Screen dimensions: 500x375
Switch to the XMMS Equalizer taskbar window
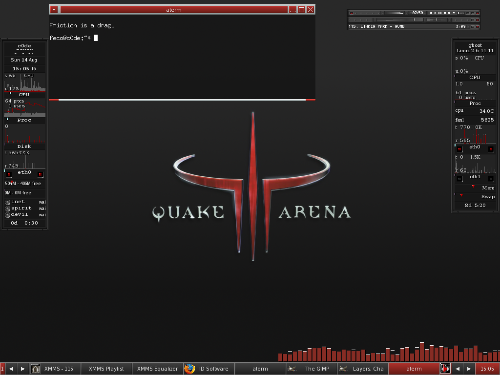coord(157,369)
